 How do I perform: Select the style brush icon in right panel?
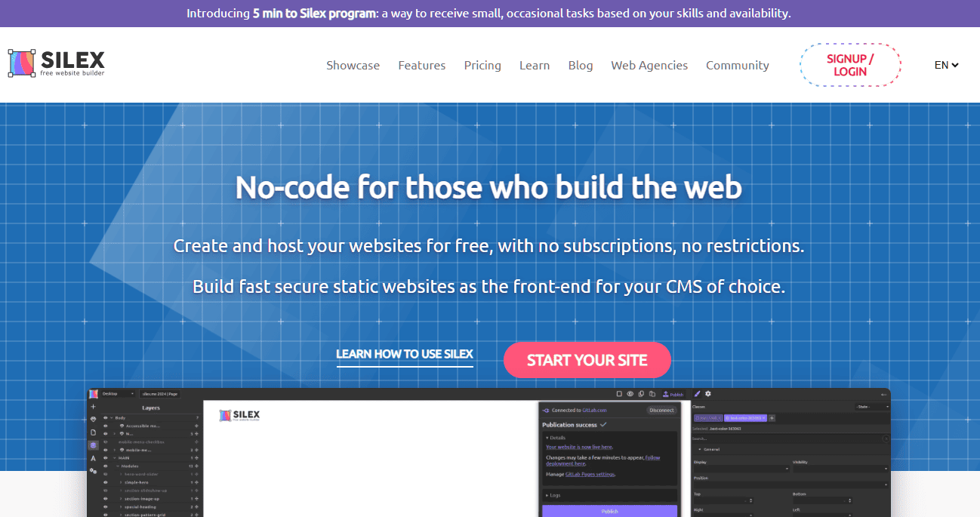697,394
